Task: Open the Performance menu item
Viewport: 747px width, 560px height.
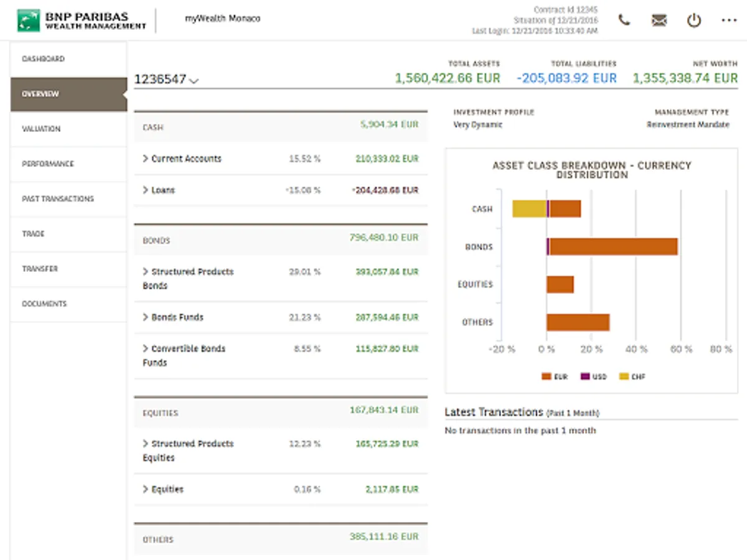Action: click(x=68, y=164)
